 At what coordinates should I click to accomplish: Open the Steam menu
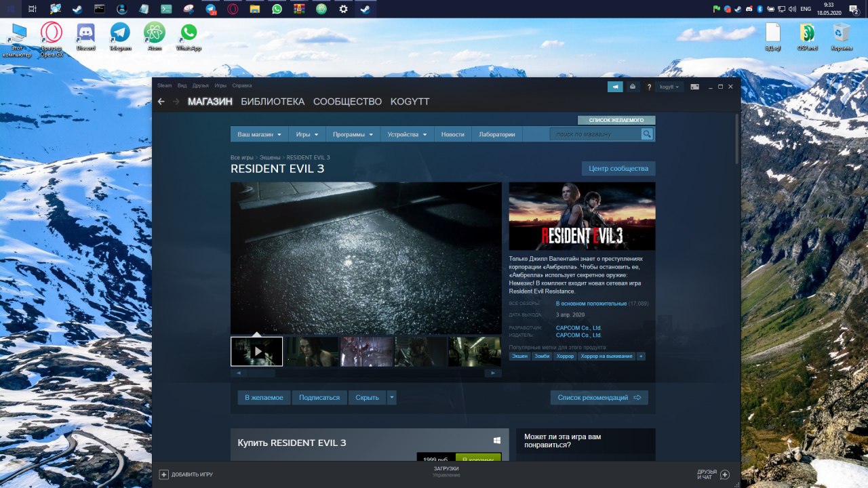[x=165, y=85]
